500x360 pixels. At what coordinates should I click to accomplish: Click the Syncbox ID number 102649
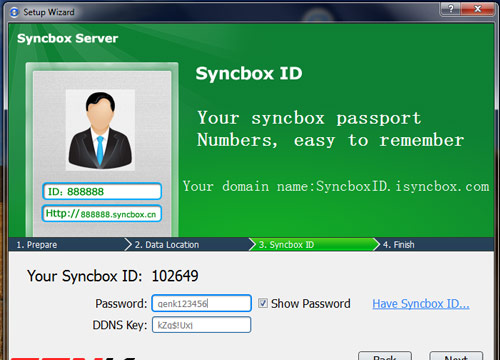[x=175, y=276]
